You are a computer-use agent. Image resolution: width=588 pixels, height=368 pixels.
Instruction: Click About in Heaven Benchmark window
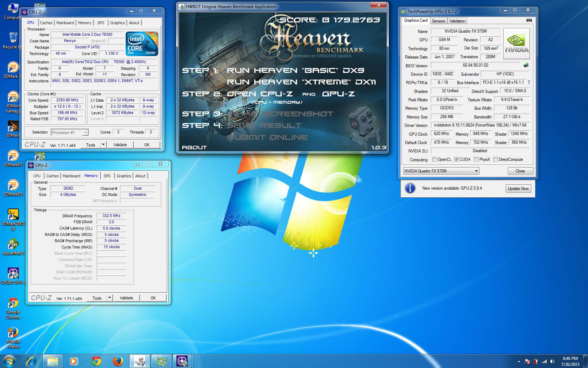coord(194,148)
